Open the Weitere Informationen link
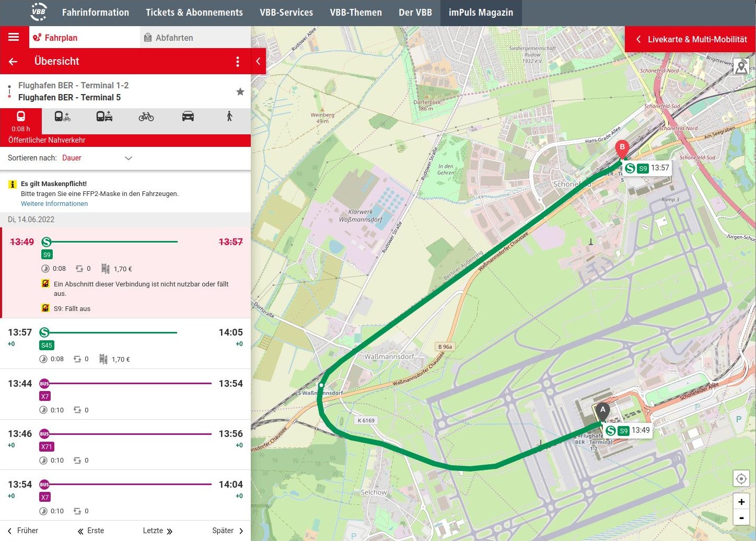The height and width of the screenshot is (541, 756). tap(54, 204)
